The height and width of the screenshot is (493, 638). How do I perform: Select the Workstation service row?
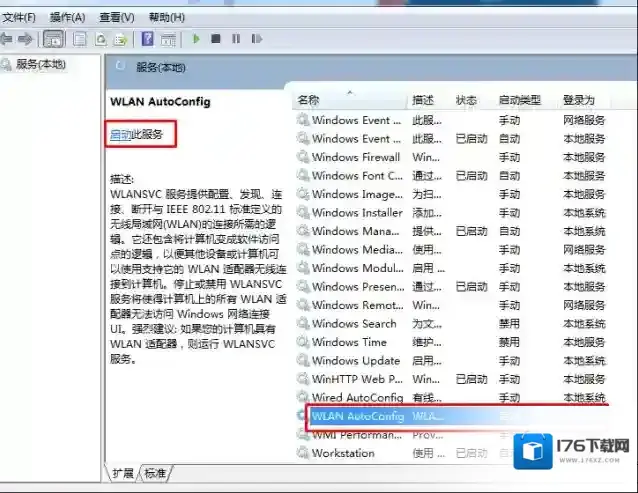pyautogui.click(x=452, y=453)
